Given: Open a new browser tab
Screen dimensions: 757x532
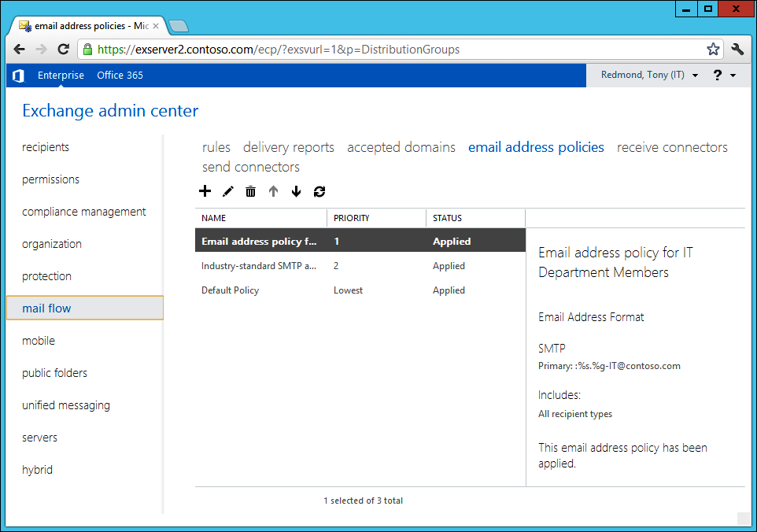Looking at the screenshot, I should click(179, 26).
